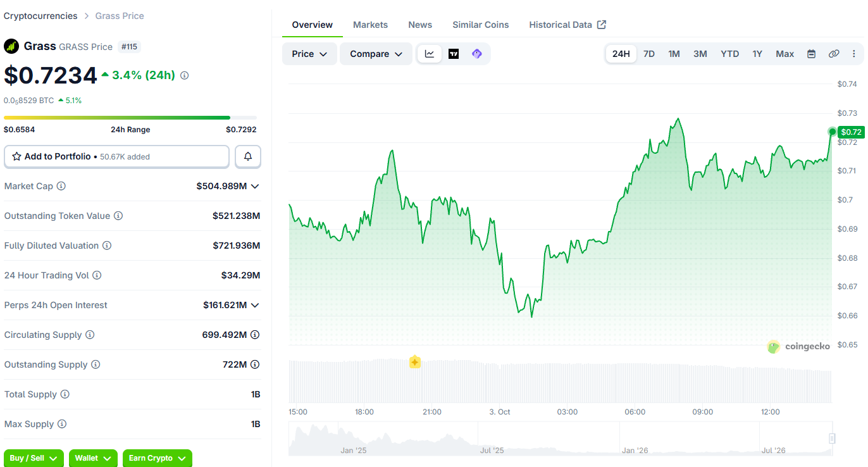This screenshot has width=868, height=467.
Task: Open the News tab
Action: coord(420,25)
